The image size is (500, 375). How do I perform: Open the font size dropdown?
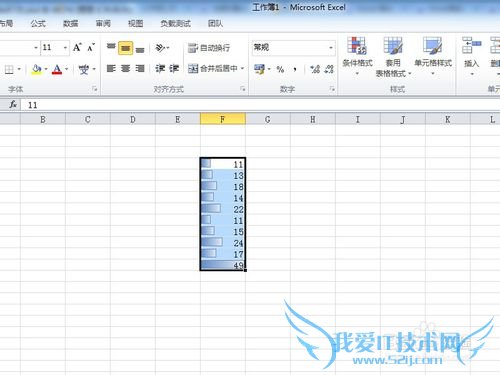[x=65, y=48]
